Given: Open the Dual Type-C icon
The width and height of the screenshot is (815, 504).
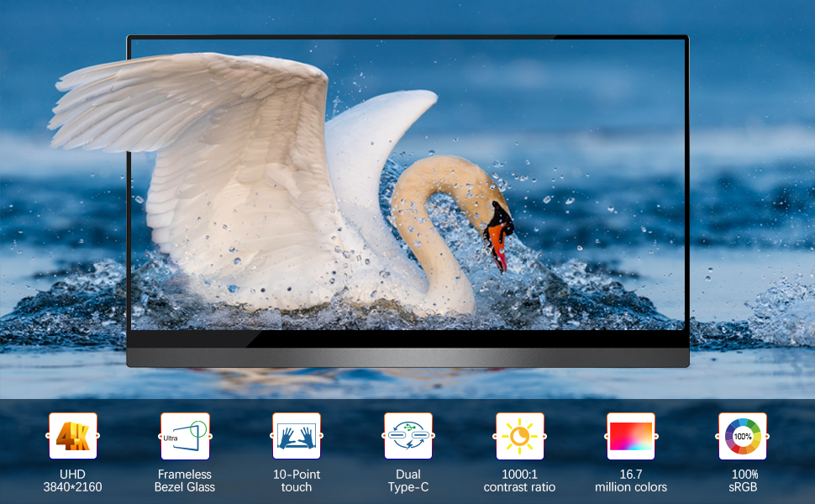Looking at the screenshot, I should click(x=408, y=436).
